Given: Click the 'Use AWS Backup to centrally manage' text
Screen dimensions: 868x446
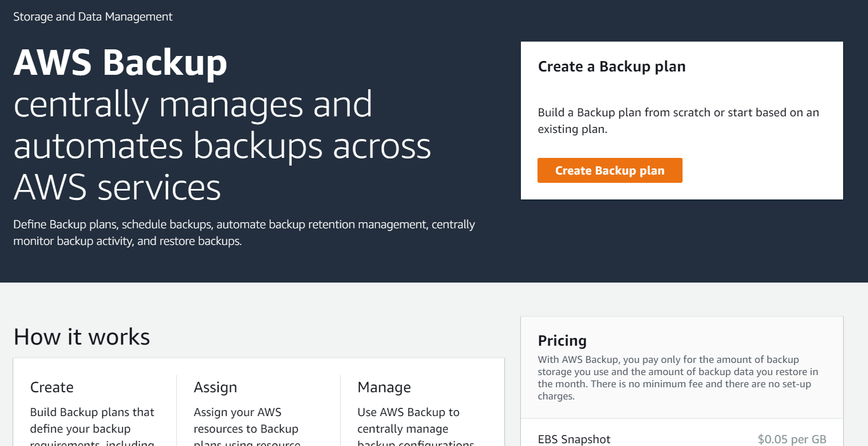Looking at the screenshot, I should tap(416, 427).
